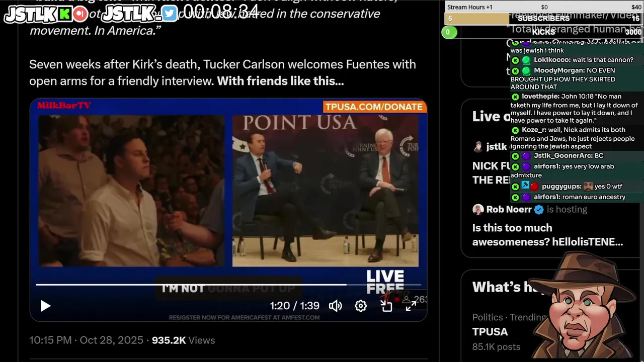Click the green X icon beside lovethepie
The image size is (644, 362).
click(x=515, y=97)
